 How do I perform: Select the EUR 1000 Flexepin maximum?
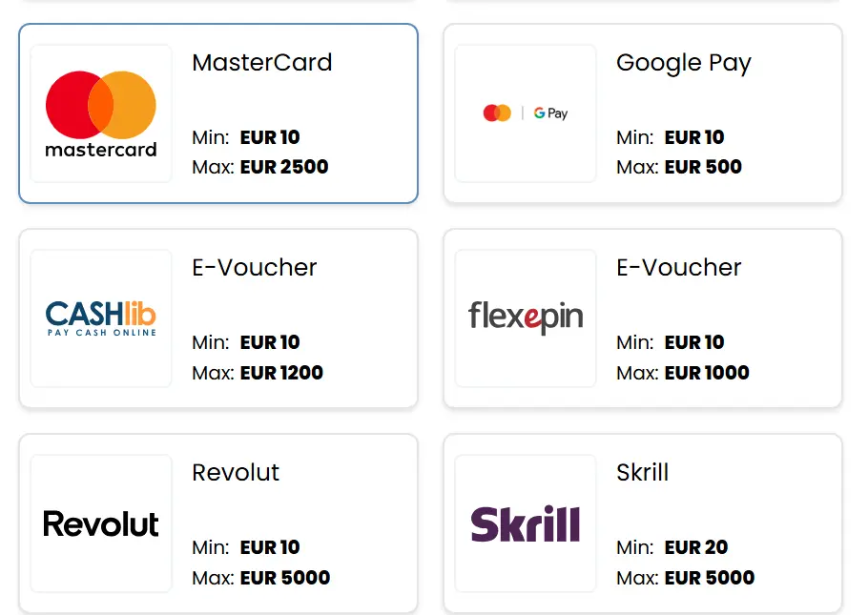[x=707, y=372]
